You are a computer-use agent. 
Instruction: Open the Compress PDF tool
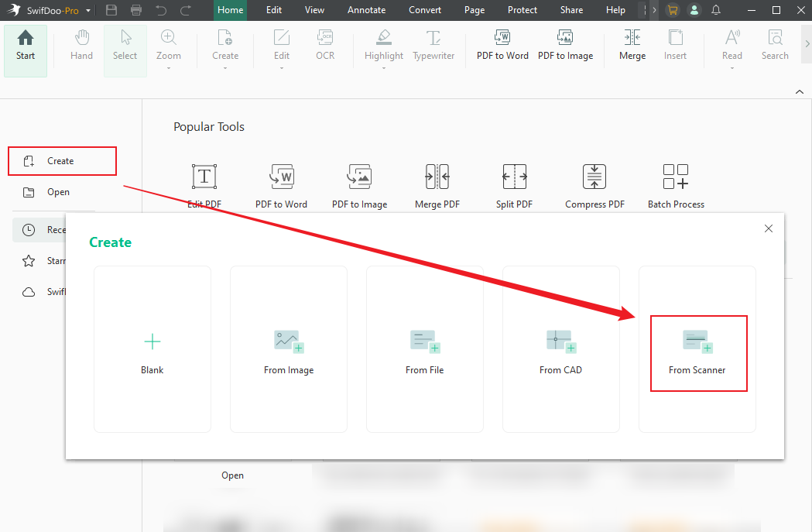click(x=594, y=184)
